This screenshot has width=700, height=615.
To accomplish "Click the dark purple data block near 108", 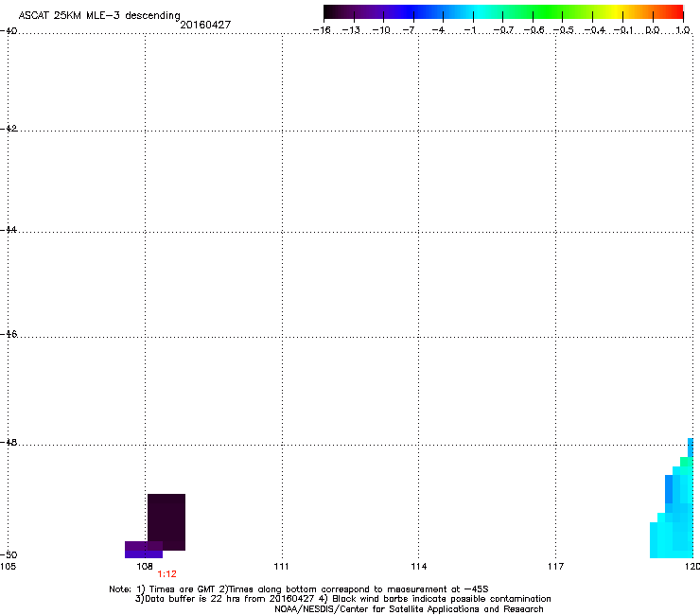I will (x=166, y=521).
